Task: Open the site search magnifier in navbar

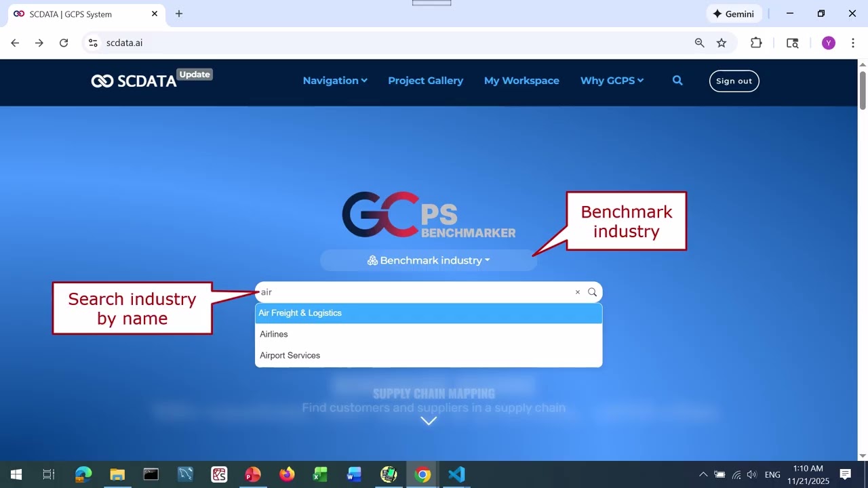Action: click(677, 80)
